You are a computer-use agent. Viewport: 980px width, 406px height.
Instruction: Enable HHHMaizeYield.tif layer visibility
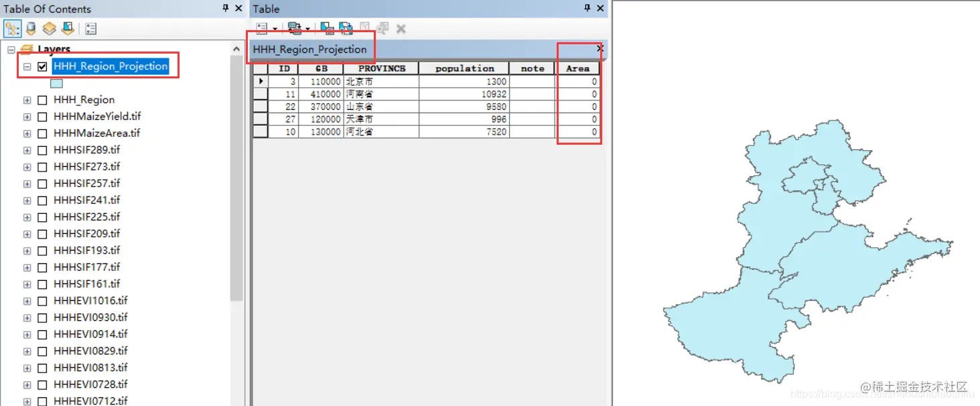click(x=42, y=117)
